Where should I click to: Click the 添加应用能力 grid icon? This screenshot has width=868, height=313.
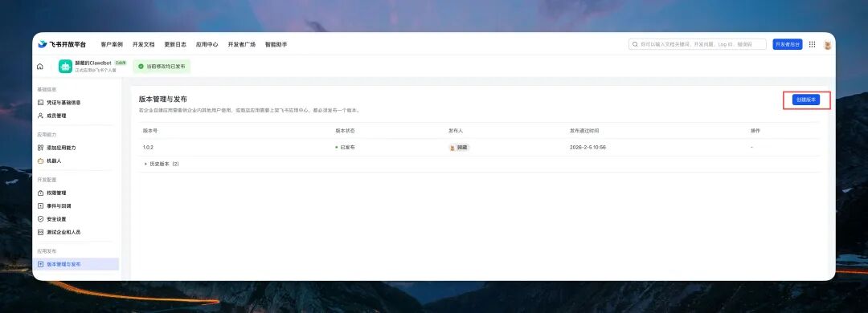(40, 148)
